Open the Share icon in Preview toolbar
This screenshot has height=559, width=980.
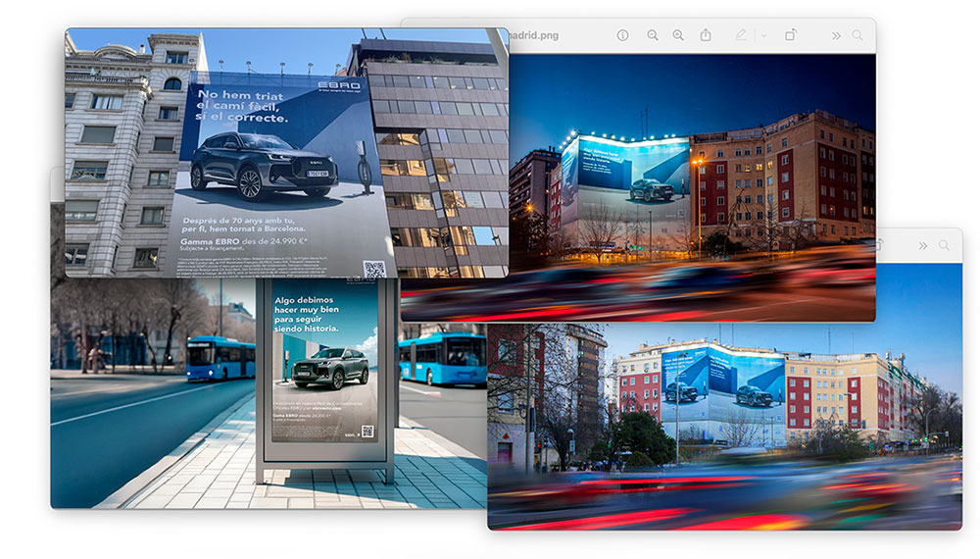click(x=706, y=35)
